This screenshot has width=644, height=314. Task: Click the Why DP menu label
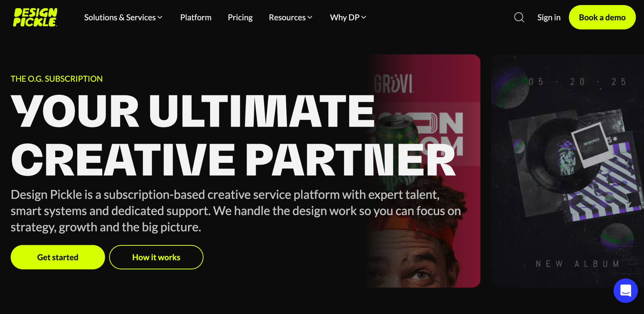(345, 18)
